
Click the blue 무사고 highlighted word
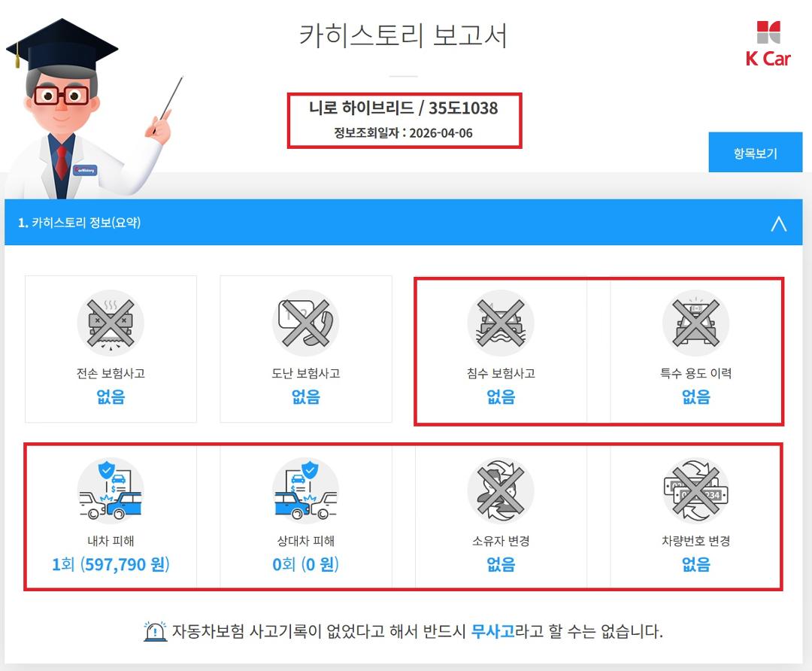tap(492, 631)
